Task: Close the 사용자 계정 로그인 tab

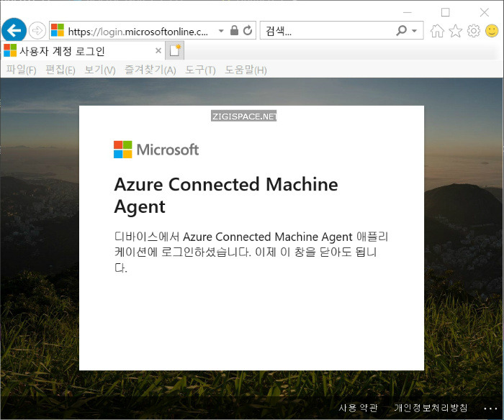Action: pyautogui.click(x=158, y=50)
